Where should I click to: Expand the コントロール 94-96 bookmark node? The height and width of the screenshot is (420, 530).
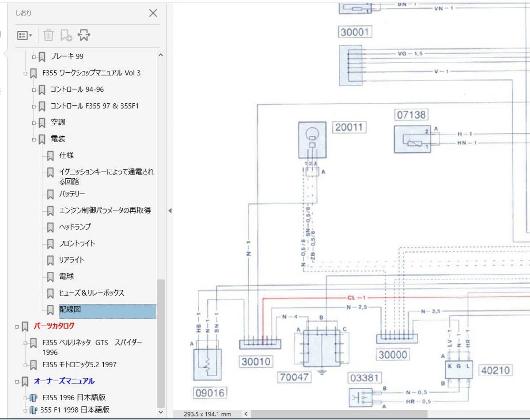tap(34, 90)
